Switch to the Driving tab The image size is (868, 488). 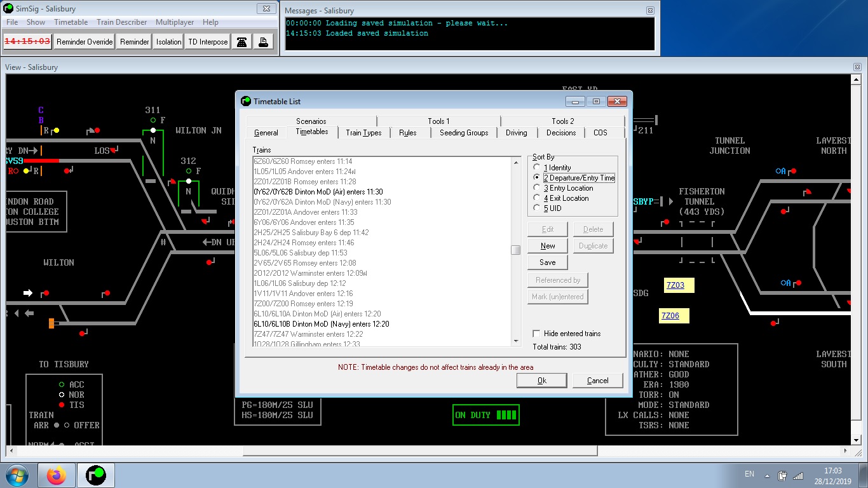(x=517, y=133)
